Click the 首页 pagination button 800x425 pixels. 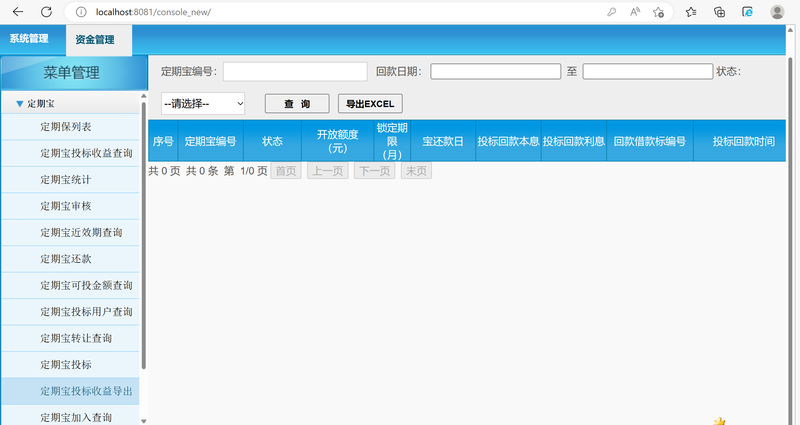click(x=286, y=171)
